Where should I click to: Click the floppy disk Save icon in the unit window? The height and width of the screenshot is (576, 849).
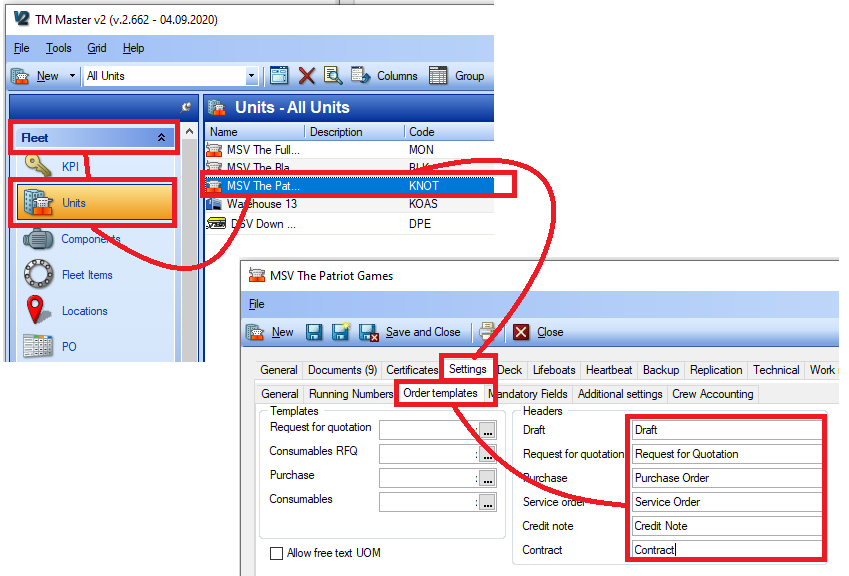pyautogui.click(x=314, y=332)
